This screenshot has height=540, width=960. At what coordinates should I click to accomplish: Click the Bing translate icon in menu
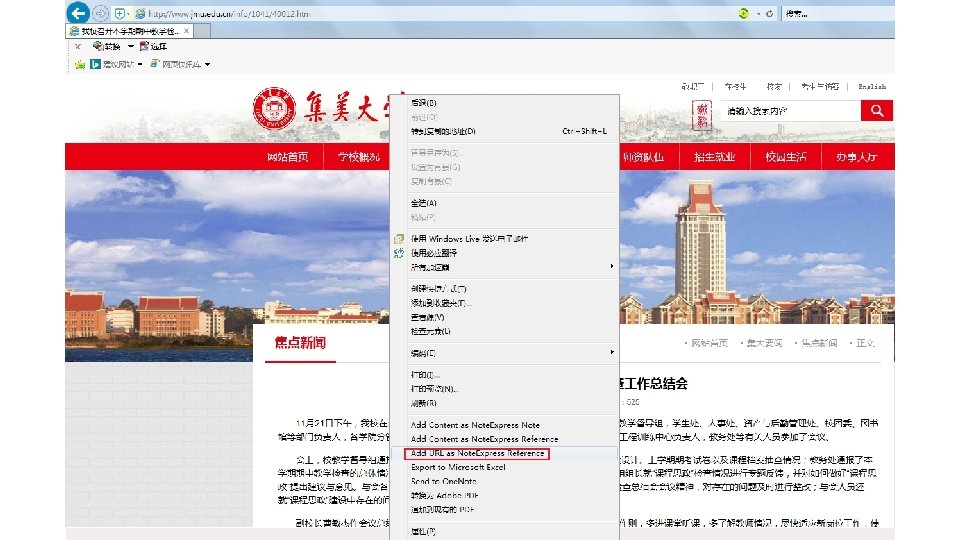(399, 253)
